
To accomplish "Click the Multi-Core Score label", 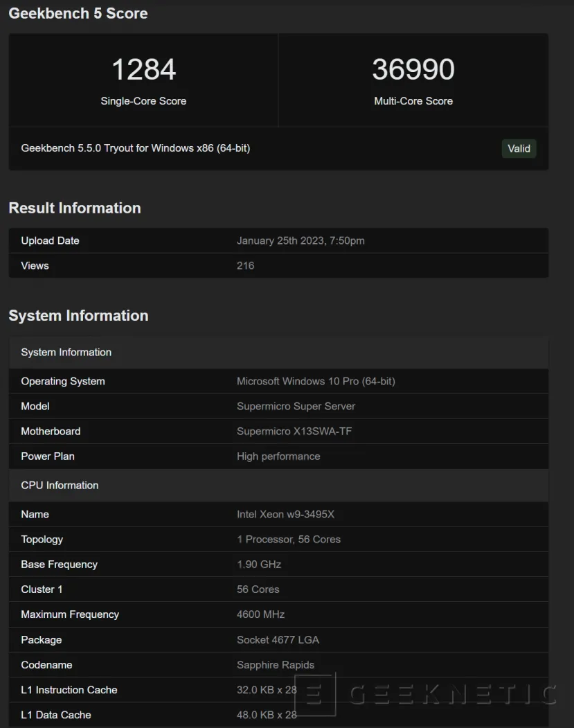I will tap(413, 101).
